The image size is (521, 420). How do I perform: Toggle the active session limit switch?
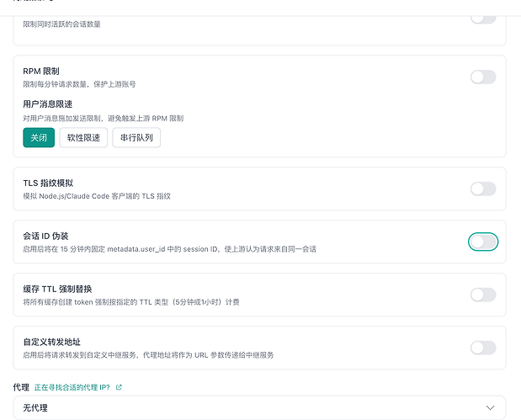483,19
